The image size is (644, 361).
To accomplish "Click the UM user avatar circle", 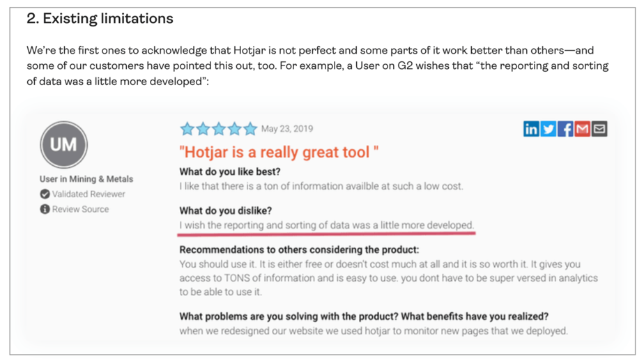I will point(63,144).
